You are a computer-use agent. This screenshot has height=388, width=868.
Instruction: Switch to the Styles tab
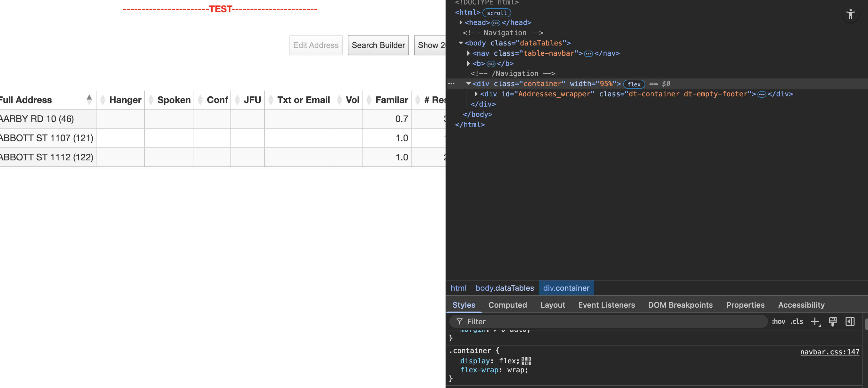pyautogui.click(x=464, y=305)
